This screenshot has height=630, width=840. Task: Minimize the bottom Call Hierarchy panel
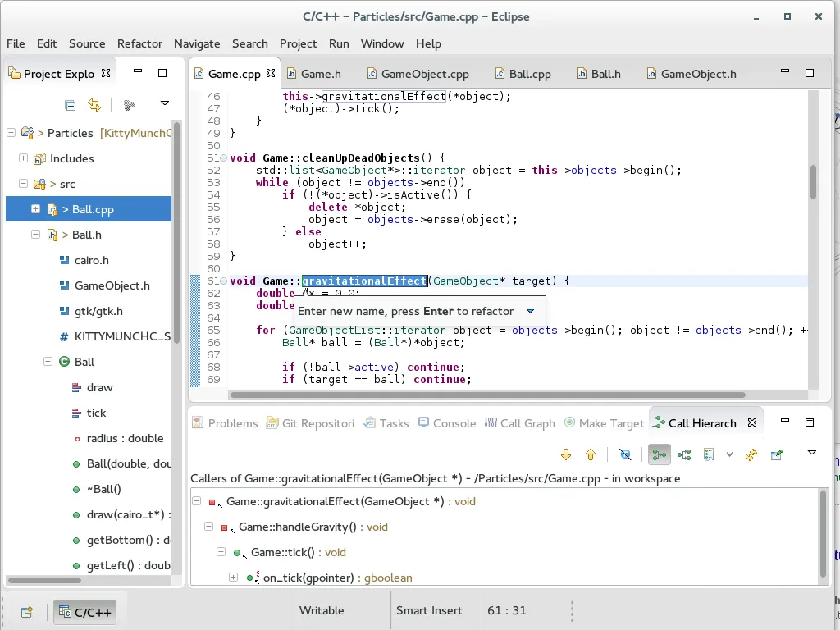785,421
